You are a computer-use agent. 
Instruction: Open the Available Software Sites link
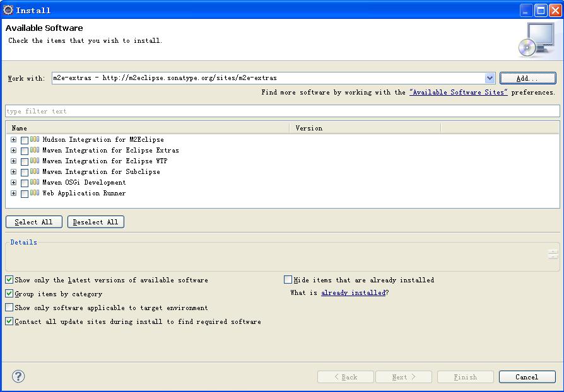click(x=459, y=93)
